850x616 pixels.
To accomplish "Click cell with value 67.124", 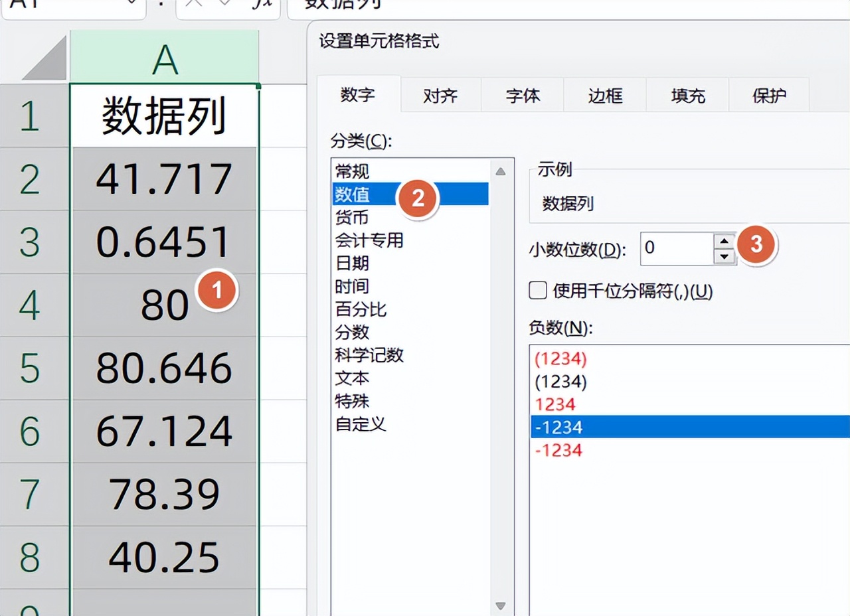I will (164, 431).
